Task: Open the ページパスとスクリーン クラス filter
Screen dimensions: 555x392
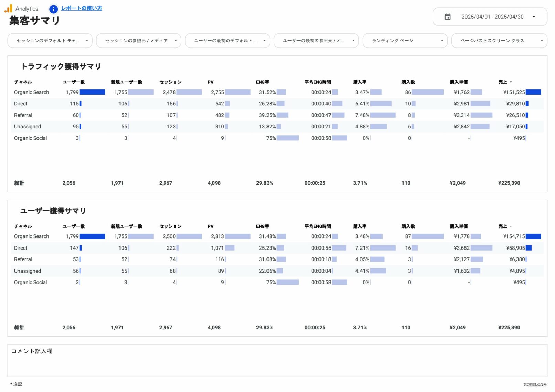Action: pyautogui.click(x=499, y=41)
